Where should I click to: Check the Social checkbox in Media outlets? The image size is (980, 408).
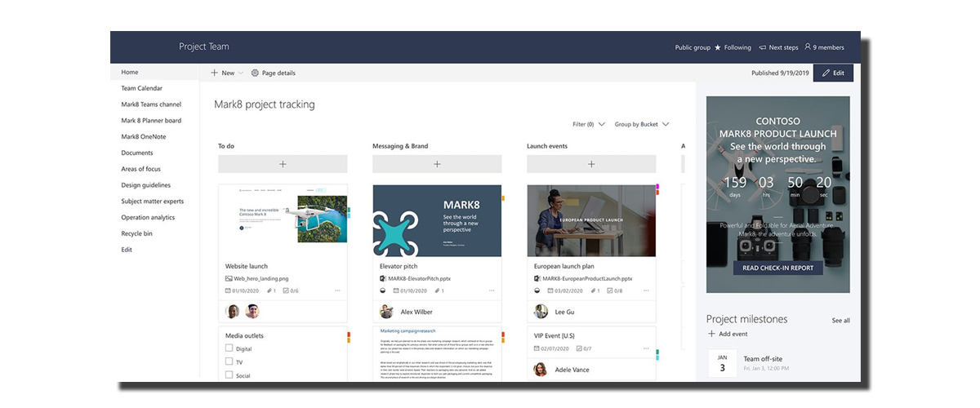[229, 375]
